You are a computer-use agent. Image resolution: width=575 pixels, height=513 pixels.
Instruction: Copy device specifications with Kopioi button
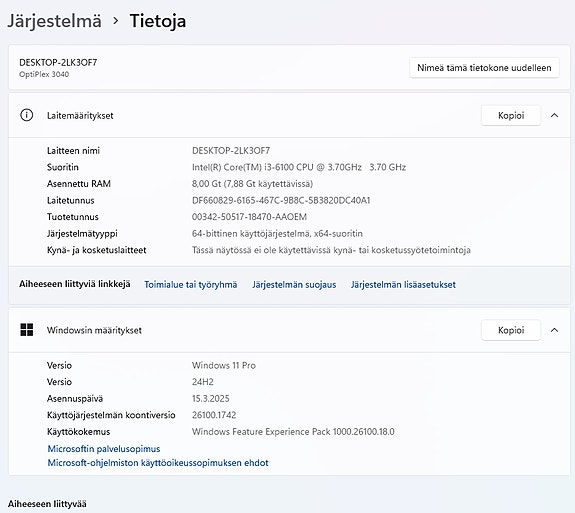[x=511, y=115]
